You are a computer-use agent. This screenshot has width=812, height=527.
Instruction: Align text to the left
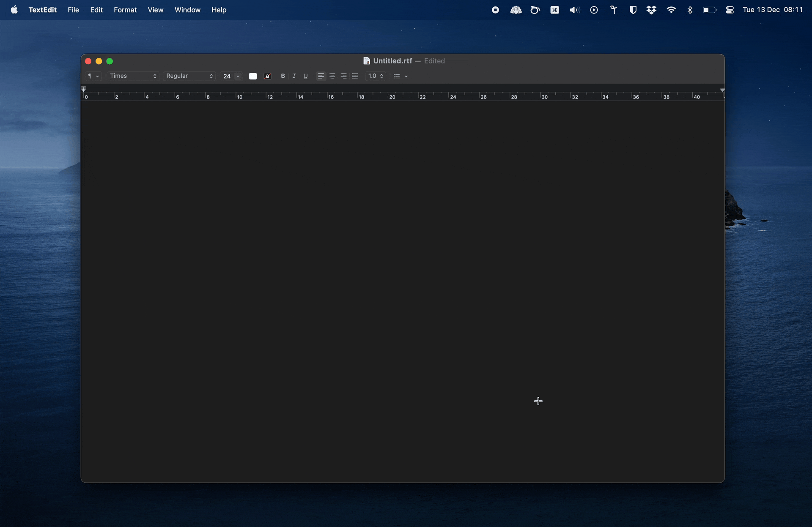(321, 76)
